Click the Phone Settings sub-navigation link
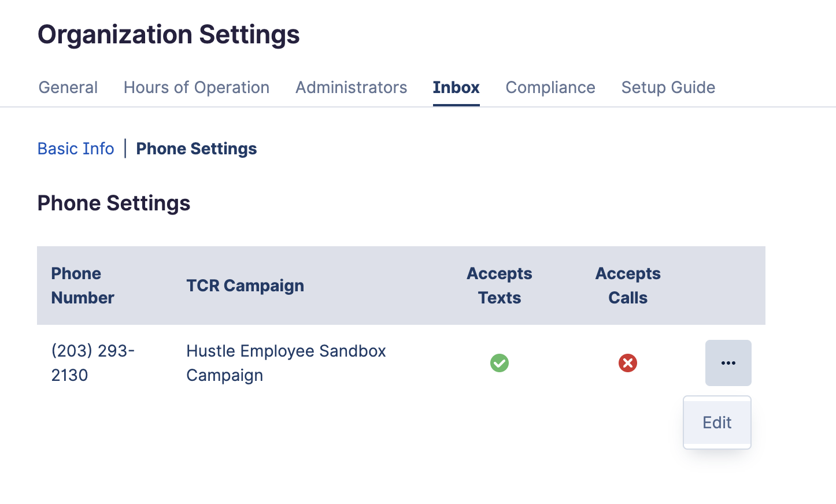836x504 pixels. [x=197, y=149]
